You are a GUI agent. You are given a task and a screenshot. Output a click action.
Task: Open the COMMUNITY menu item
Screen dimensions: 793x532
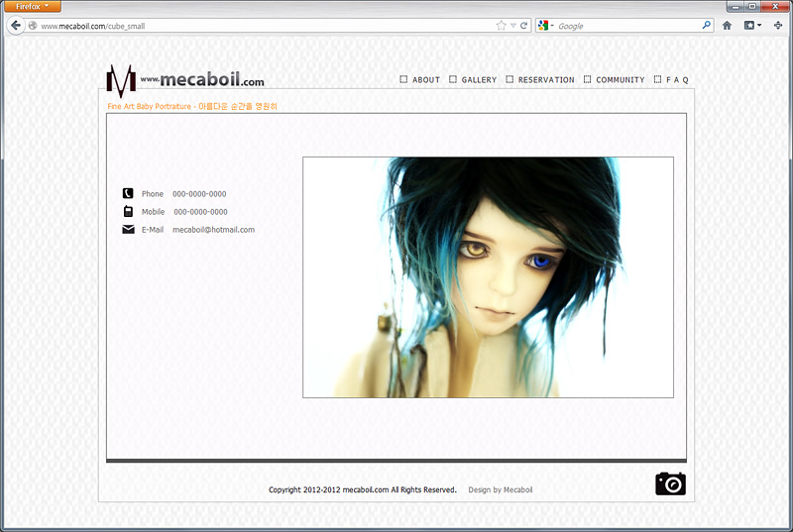614,80
